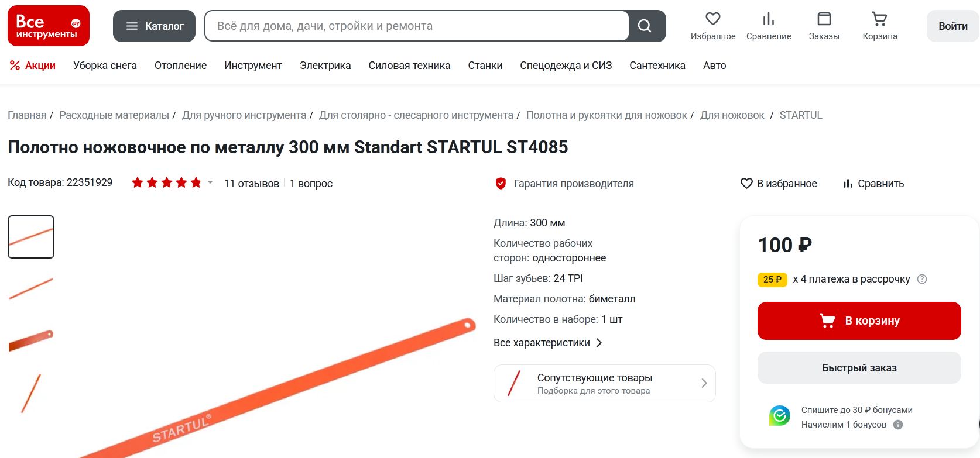Click the bonus info icon near Начислим 1 бонусов
This screenshot has width=980, height=458.
pos(898,425)
